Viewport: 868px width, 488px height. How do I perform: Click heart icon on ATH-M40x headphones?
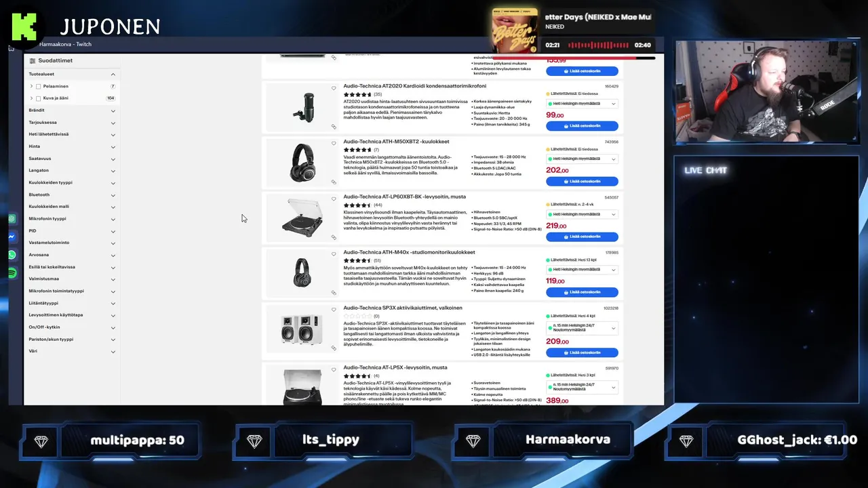pos(334,254)
